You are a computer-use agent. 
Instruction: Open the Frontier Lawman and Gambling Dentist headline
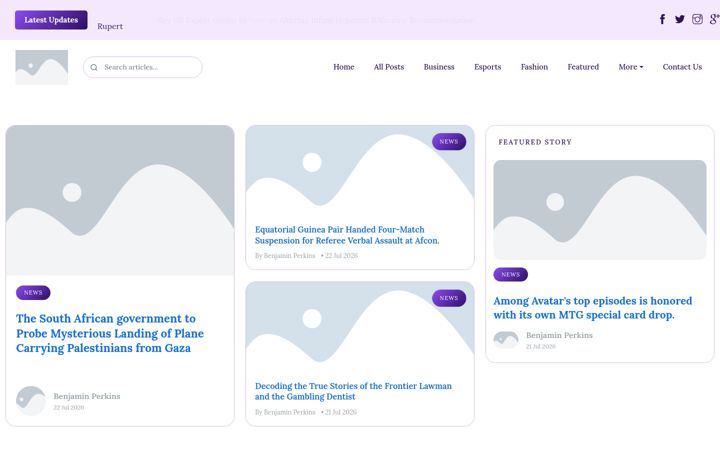pyautogui.click(x=353, y=391)
